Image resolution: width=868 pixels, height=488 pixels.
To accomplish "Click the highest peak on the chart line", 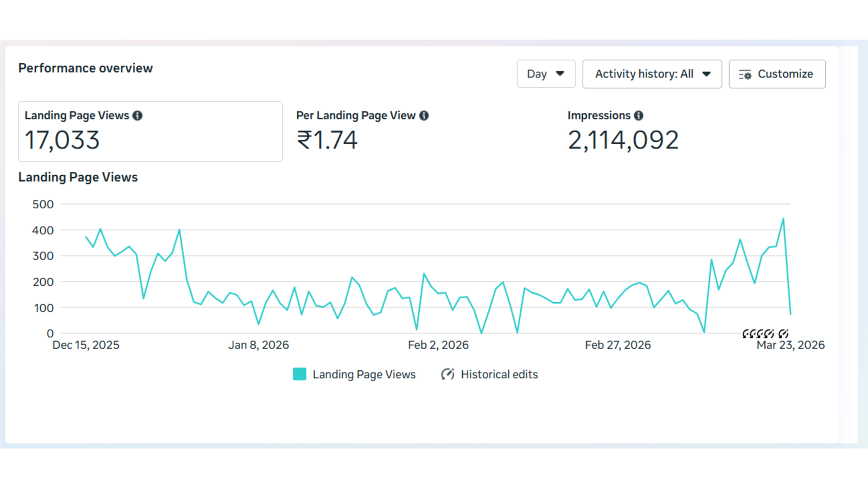I will pos(783,219).
